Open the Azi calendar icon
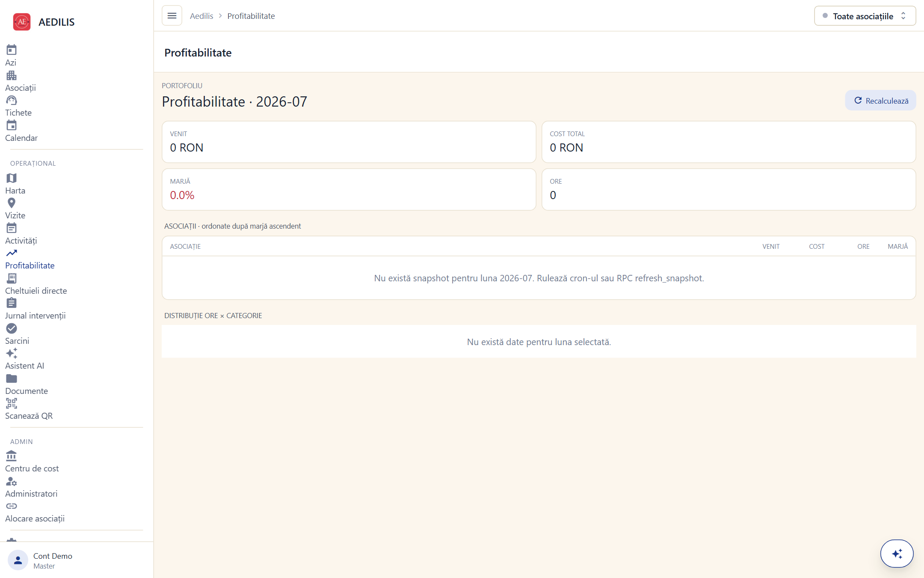This screenshot has height=578, width=924. click(x=12, y=50)
